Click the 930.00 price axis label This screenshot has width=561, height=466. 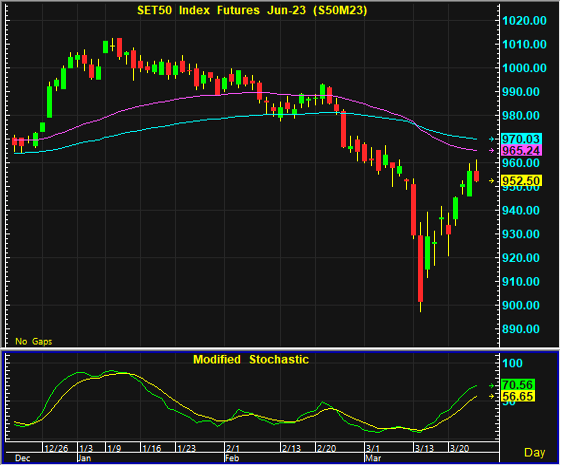coord(521,234)
